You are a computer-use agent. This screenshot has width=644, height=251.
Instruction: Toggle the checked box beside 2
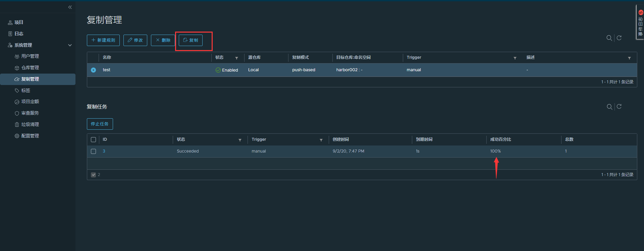[x=93, y=175]
